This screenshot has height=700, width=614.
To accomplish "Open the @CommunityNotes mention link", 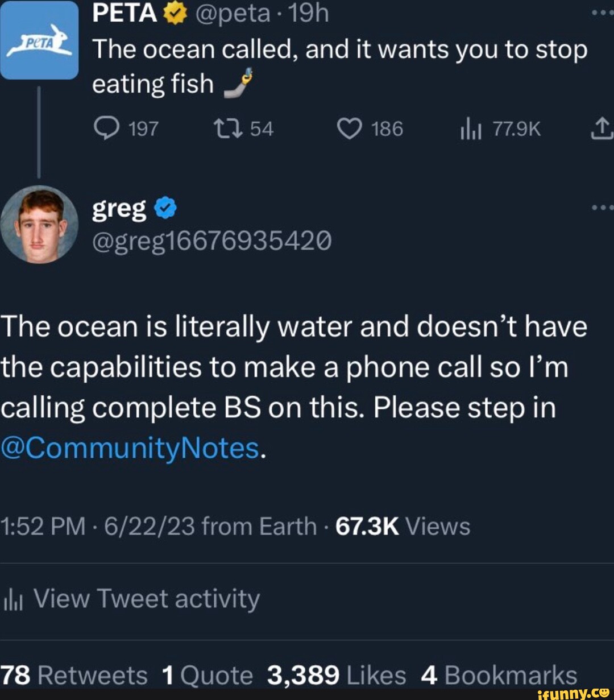I will pos(130,448).
